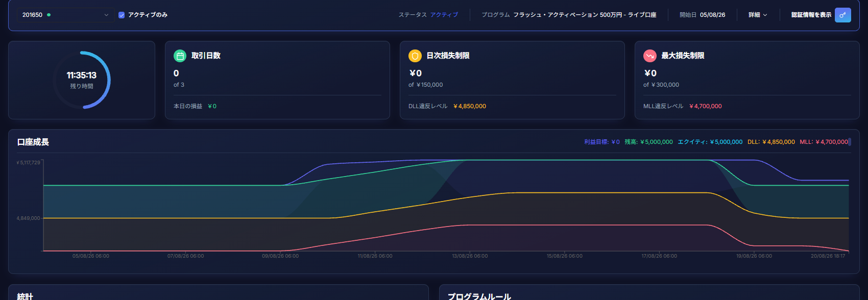Click the ¥5,117,729 y-axis label
Image resolution: width=868 pixels, height=300 pixels.
(28, 163)
